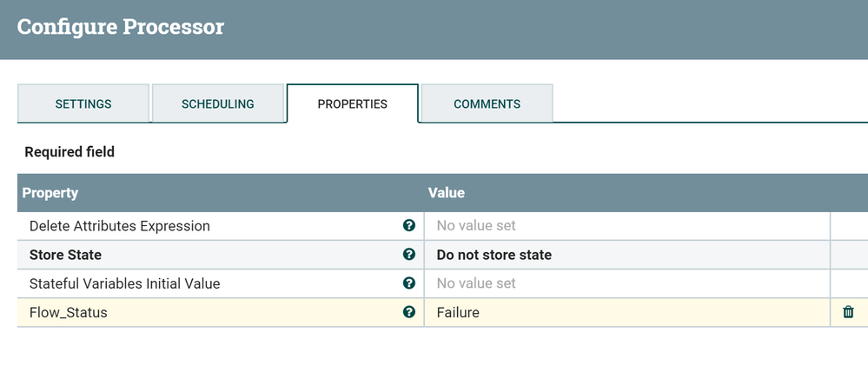
Task: Click the Value column header
Action: coord(447,193)
